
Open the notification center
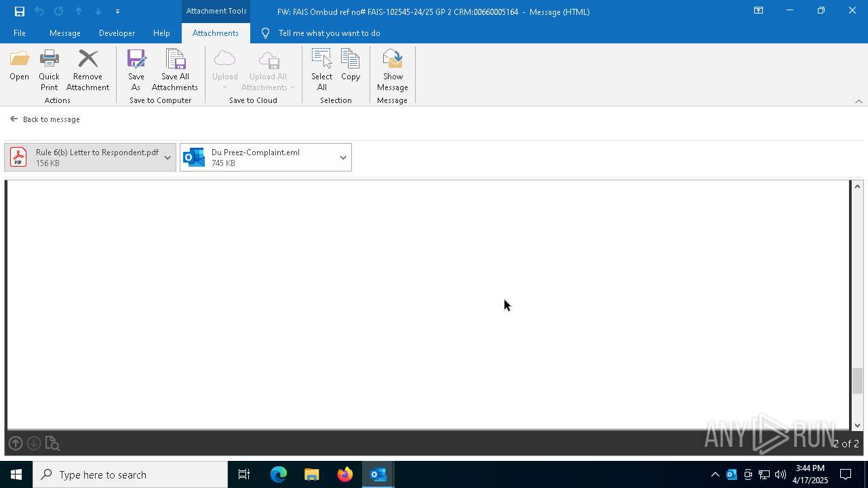[846, 474]
